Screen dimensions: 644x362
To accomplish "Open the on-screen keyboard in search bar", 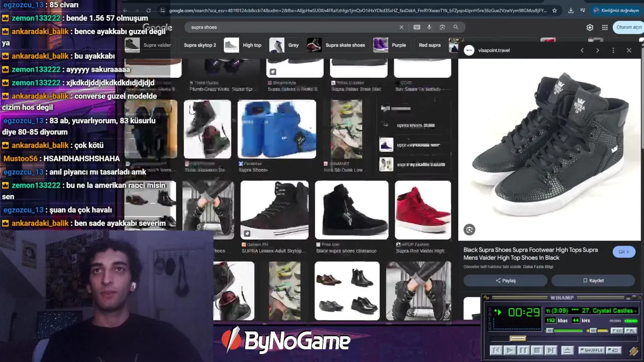I will coord(417,27).
